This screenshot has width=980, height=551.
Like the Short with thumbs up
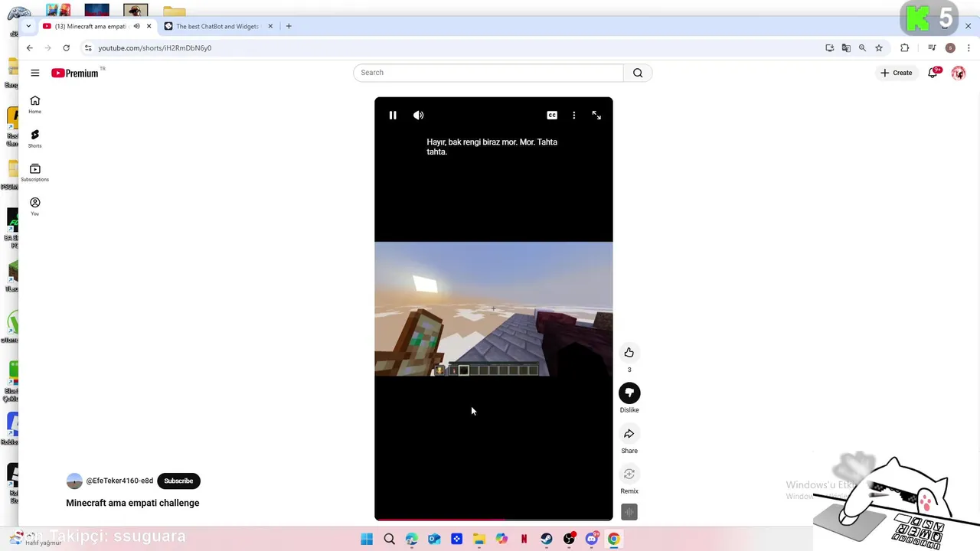point(629,352)
